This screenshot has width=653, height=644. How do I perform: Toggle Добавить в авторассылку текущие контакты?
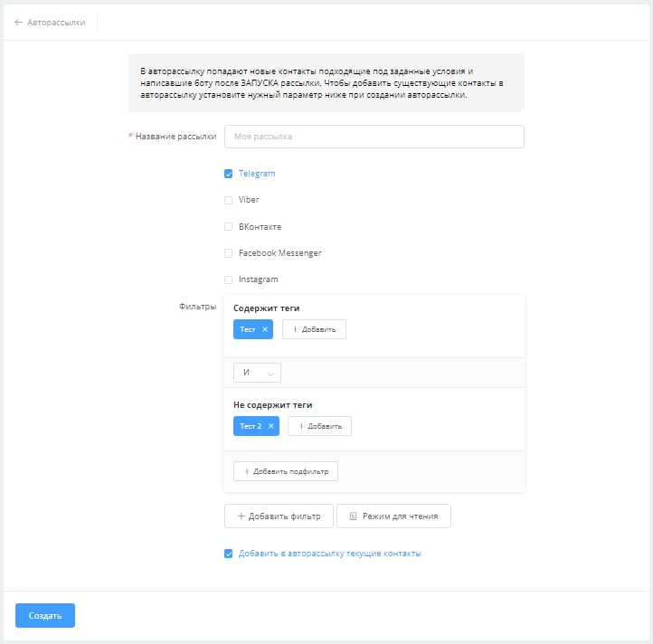229,554
